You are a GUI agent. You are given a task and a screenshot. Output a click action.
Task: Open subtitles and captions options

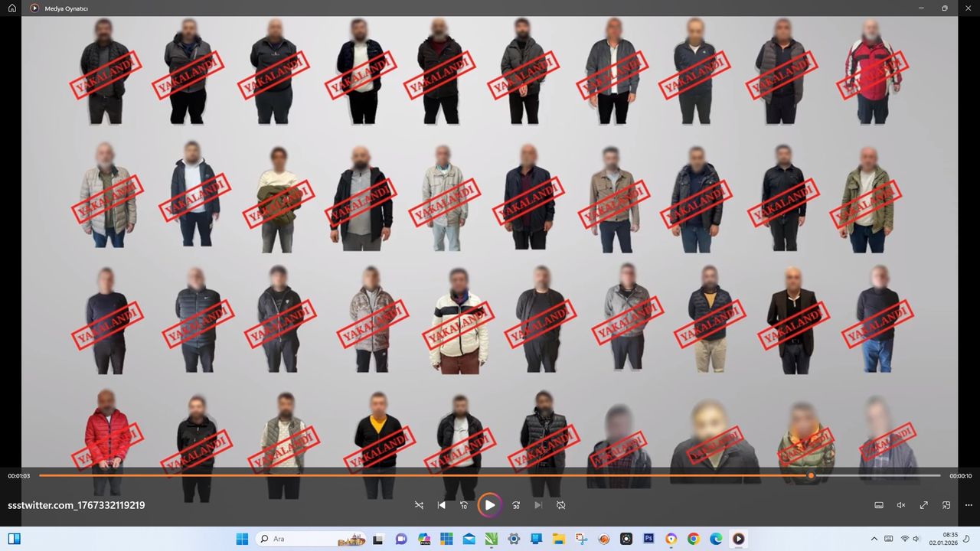click(x=879, y=505)
